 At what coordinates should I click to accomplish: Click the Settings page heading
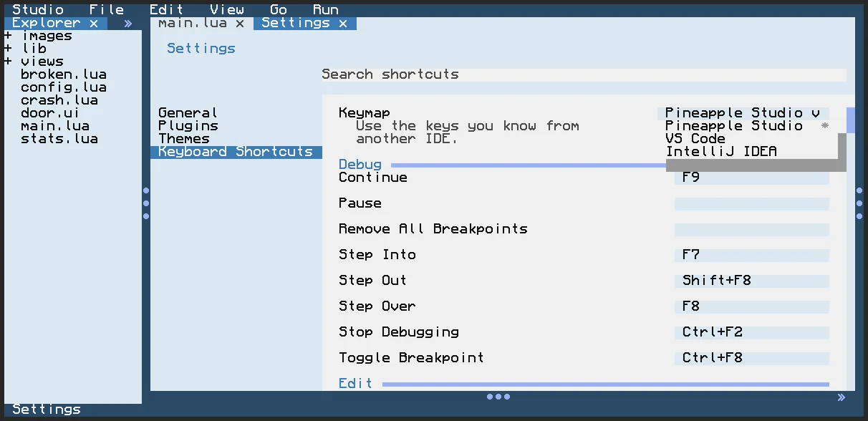click(x=201, y=49)
